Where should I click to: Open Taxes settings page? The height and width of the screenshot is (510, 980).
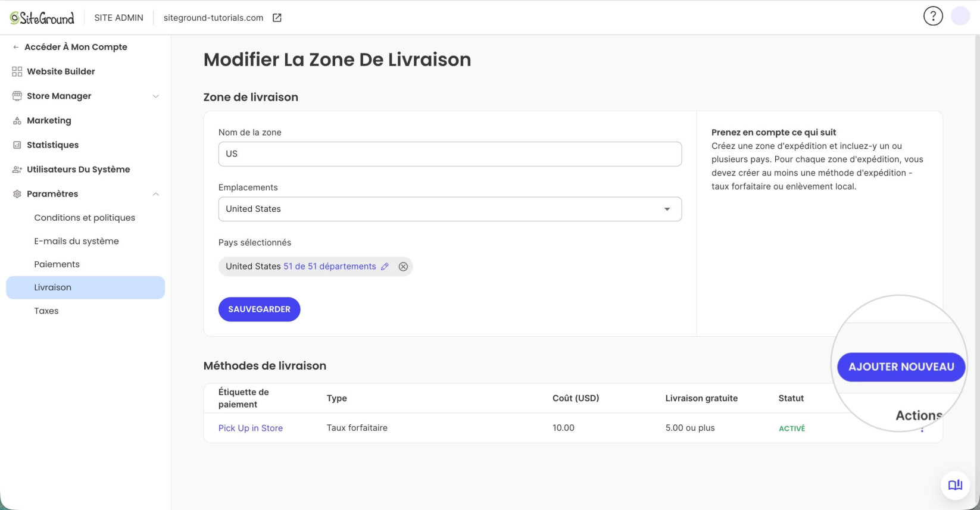pos(46,311)
